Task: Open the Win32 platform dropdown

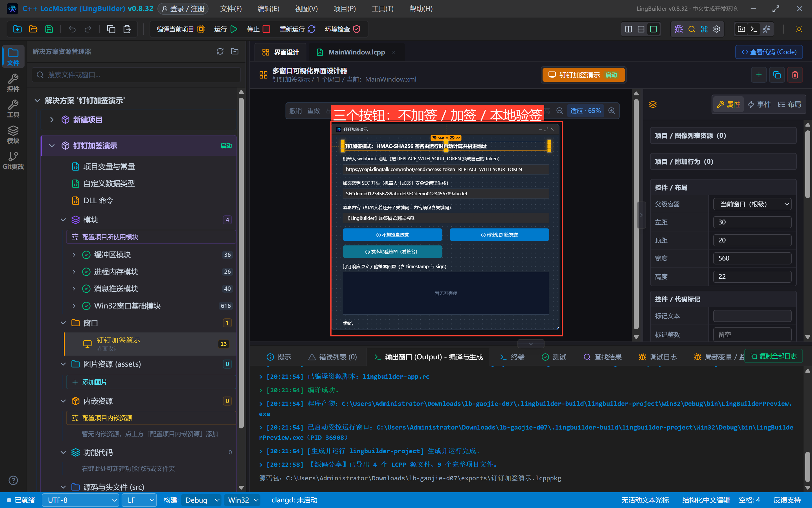Action: click(242, 500)
